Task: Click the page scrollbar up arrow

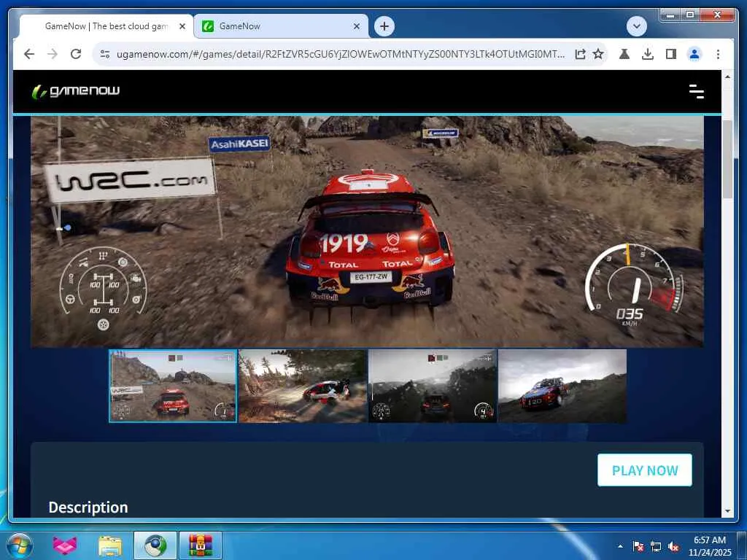Action: 727,77
